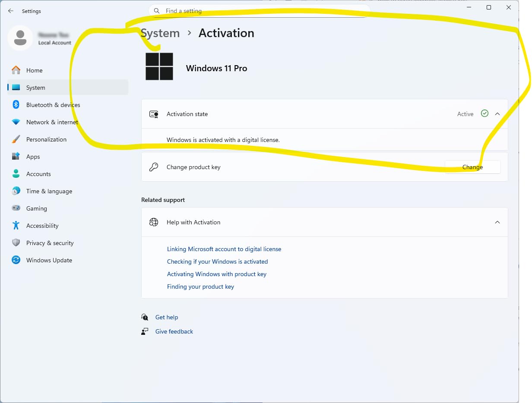Image resolution: width=532 pixels, height=403 pixels.
Task: Go back using the Settings back arrow
Action: pos(11,11)
